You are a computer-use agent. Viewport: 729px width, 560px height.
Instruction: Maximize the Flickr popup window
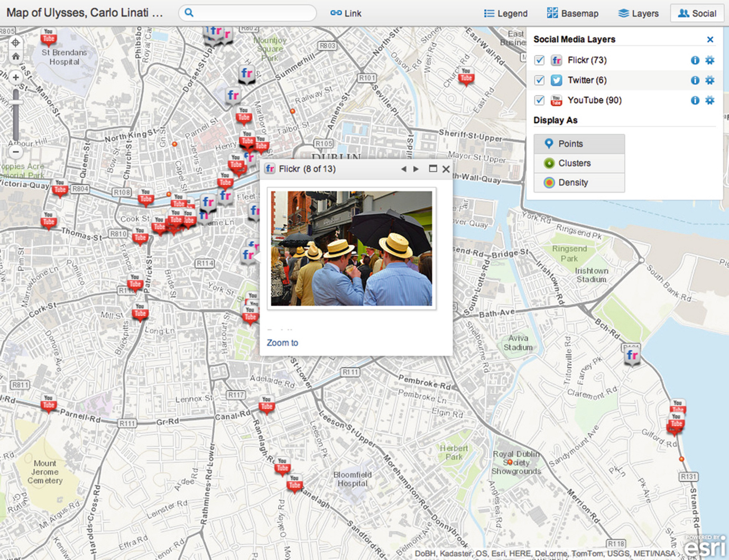[432, 169]
